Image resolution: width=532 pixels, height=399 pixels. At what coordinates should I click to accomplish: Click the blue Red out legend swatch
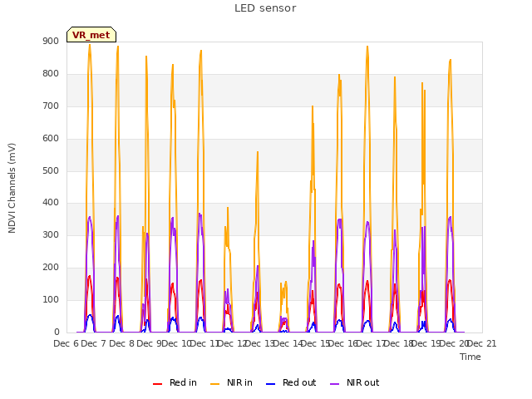[x=270, y=384]
